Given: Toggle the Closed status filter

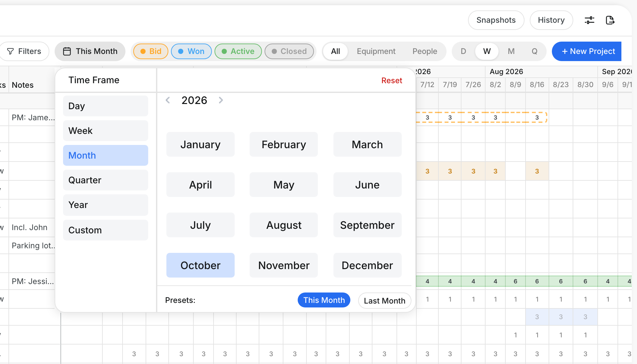Looking at the screenshot, I should 289,51.
